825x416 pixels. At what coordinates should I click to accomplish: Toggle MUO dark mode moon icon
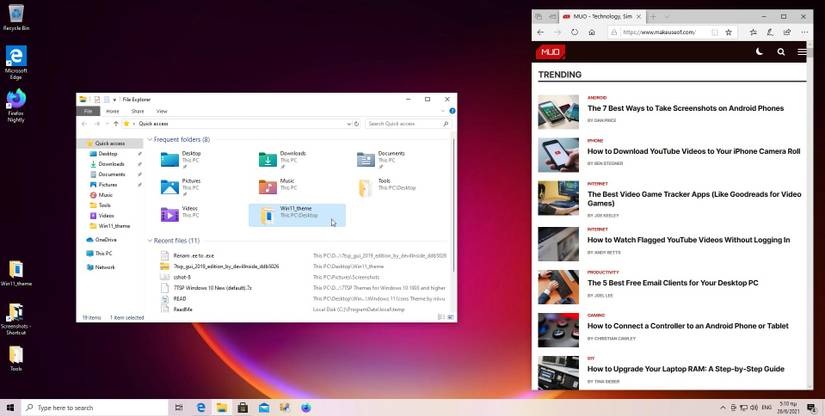point(759,52)
